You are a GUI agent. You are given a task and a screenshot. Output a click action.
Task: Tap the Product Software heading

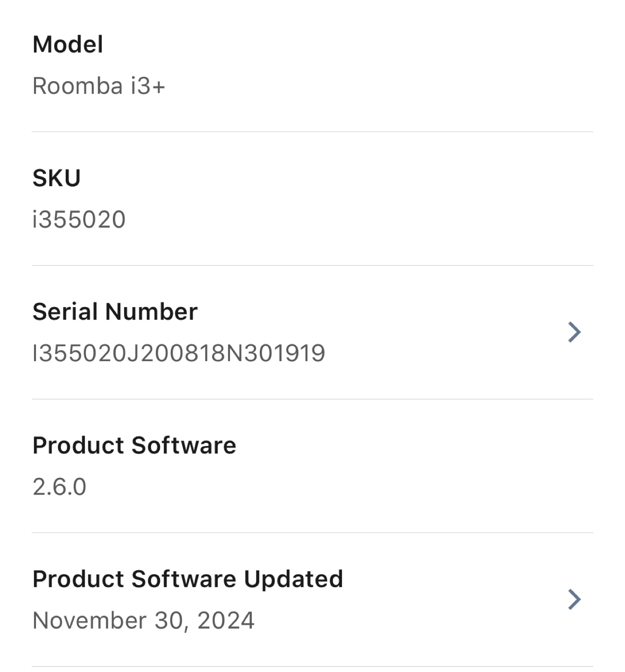tap(134, 445)
